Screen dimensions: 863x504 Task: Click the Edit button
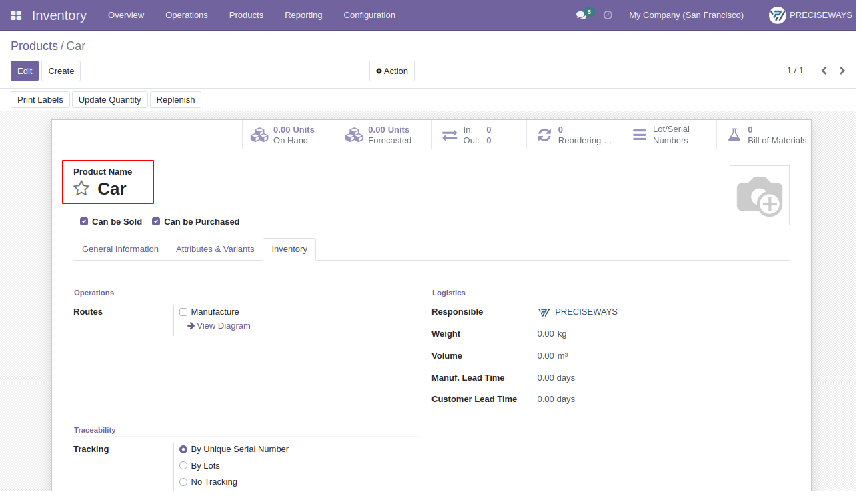pyautogui.click(x=25, y=71)
